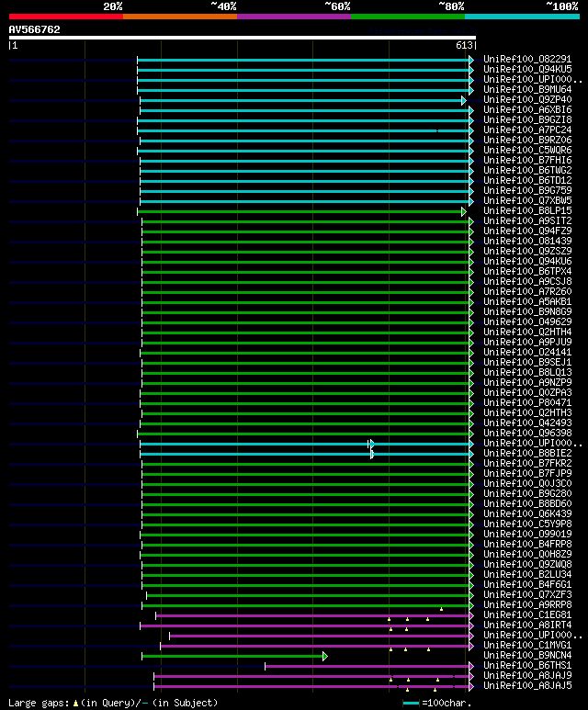Click the yellow query-gap symbol in the legend
This screenshot has height=710, width=588.
coord(75,704)
